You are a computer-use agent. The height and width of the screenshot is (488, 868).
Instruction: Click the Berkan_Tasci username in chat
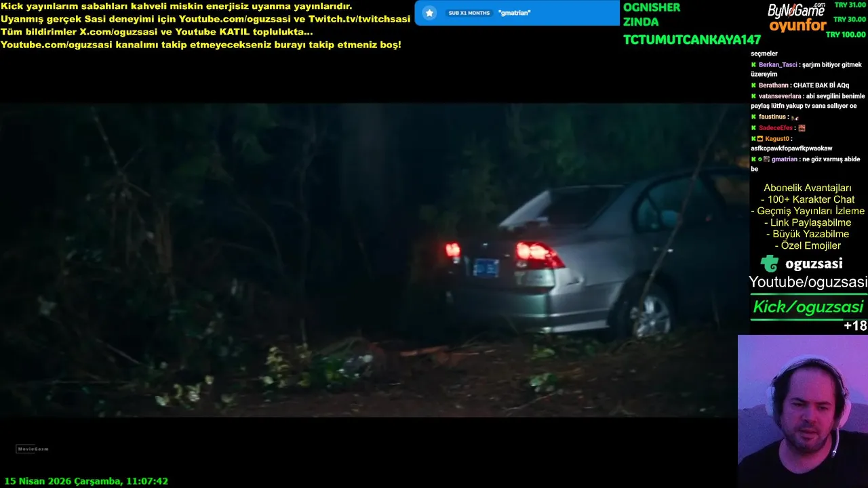pos(778,64)
